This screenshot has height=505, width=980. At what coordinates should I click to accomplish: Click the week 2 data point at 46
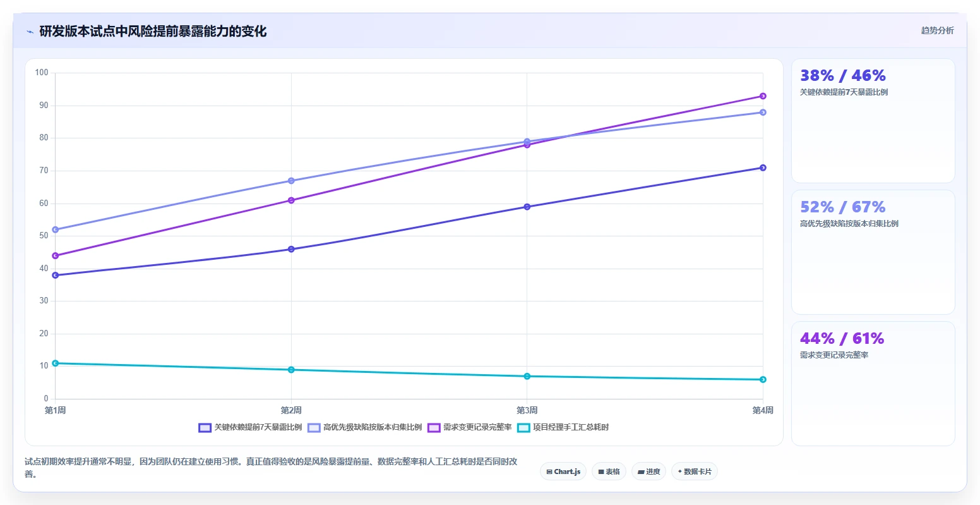(x=291, y=249)
